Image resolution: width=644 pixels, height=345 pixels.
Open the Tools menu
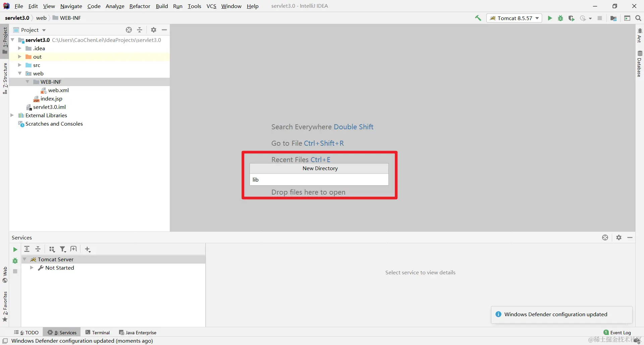[194, 6]
